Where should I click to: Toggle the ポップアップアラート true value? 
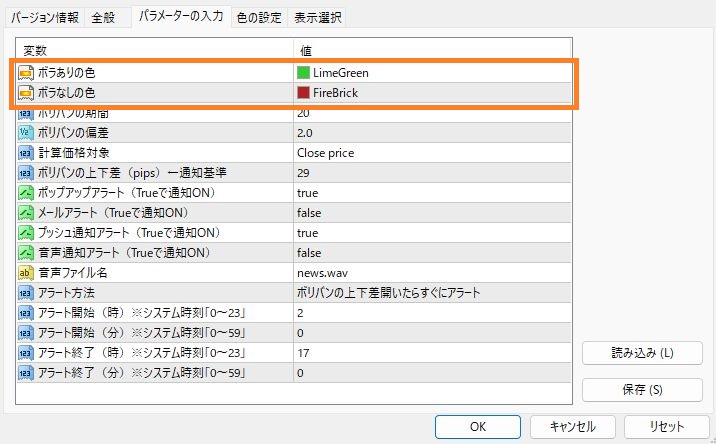(x=308, y=193)
